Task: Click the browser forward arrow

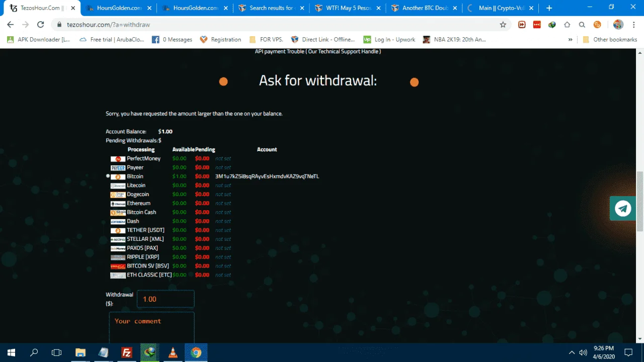Action: (26, 25)
